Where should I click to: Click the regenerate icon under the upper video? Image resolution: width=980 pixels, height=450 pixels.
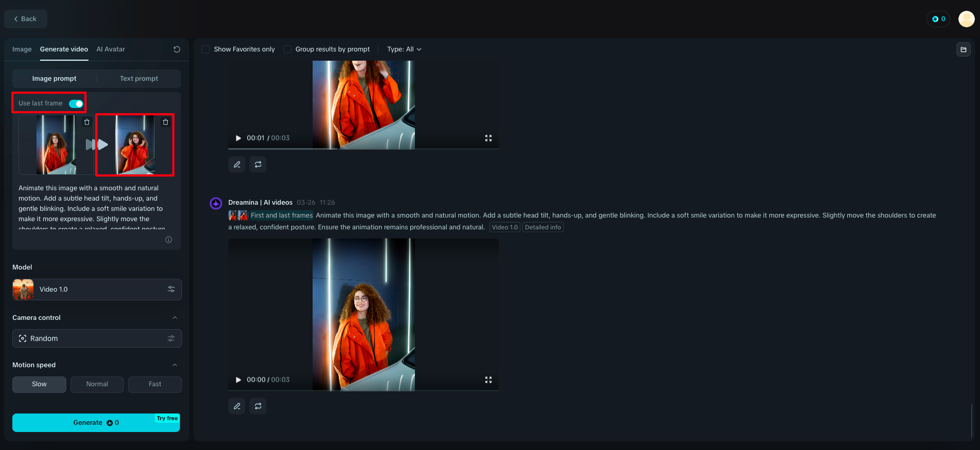(258, 165)
